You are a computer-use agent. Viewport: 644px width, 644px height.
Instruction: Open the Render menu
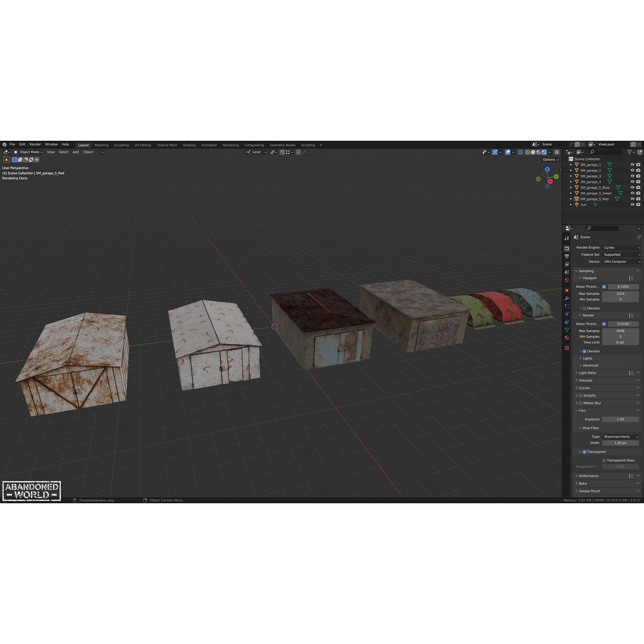(35, 144)
